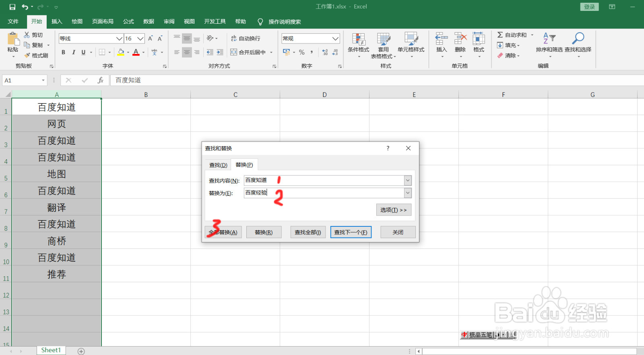Open Cell Styles (单元格样式)
Viewport: 644px width, 355px height.
click(x=411, y=45)
